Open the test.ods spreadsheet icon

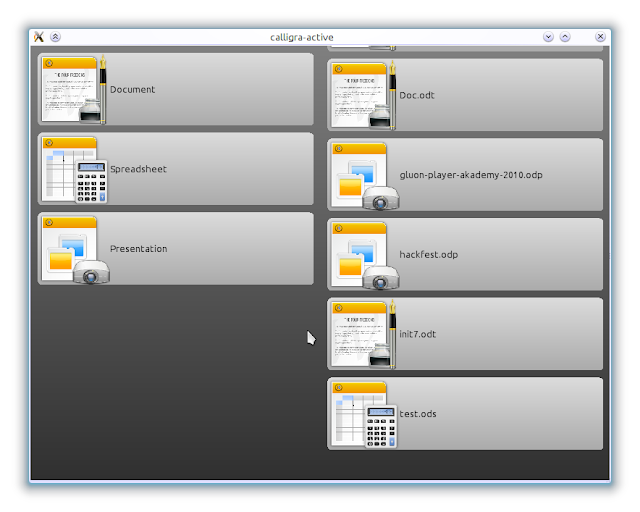(x=364, y=414)
